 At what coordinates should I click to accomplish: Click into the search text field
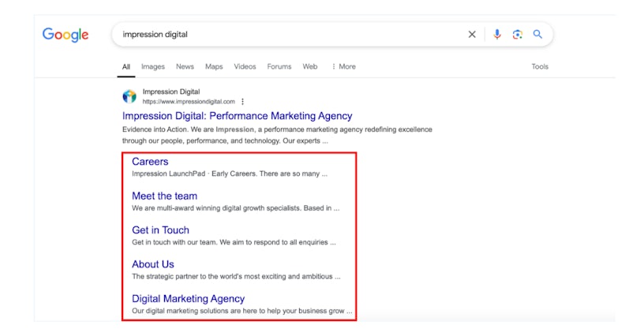(x=284, y=35)
